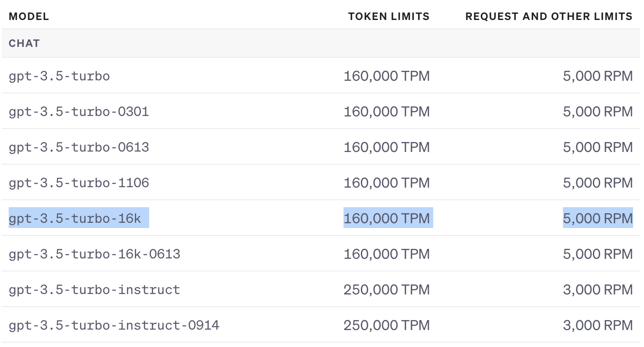Screen dimensions: 644x347
Task: Select the gpt-3.5-turbo-1106 model name
Action: point(79,183)
